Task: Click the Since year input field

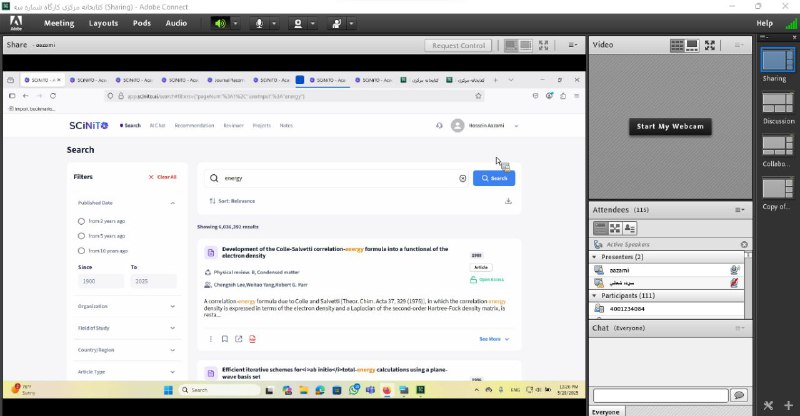Action: click(101, 281)
